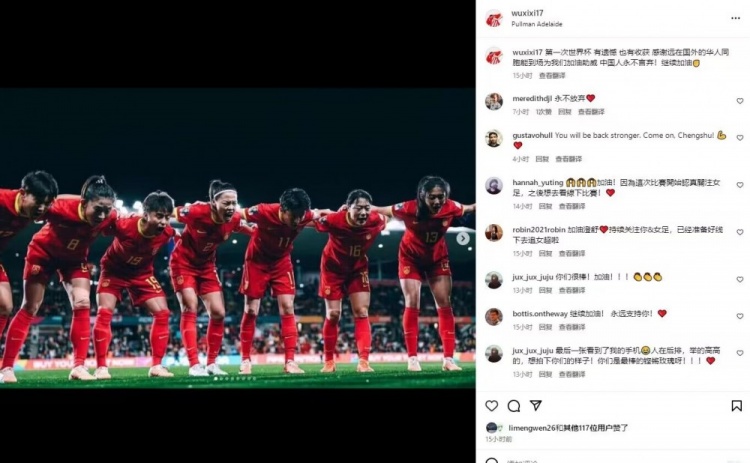Screen dimensions: 750x463
Task: Show translation for the wuxixi17 caption
Action: click(552, 76)
